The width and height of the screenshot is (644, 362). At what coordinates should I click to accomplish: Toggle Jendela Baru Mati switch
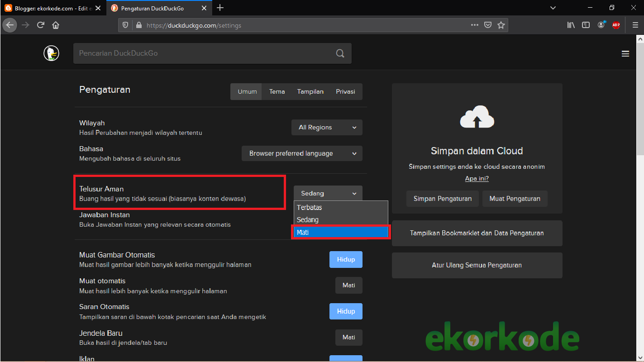pos(349,338)
